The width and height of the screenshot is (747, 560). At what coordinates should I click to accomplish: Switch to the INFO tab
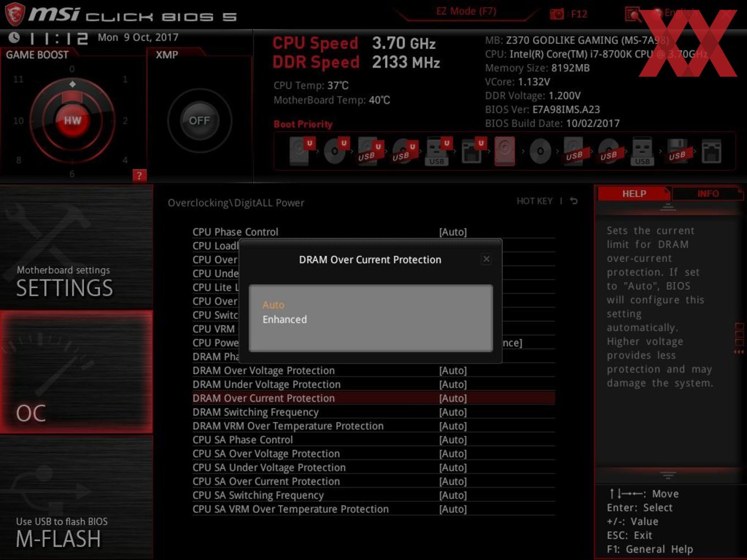coord(708,193)
